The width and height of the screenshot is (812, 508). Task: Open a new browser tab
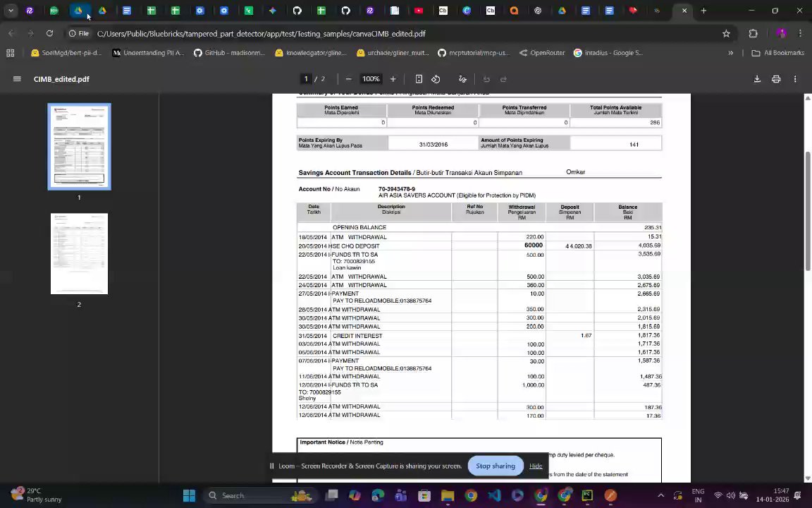703,11
